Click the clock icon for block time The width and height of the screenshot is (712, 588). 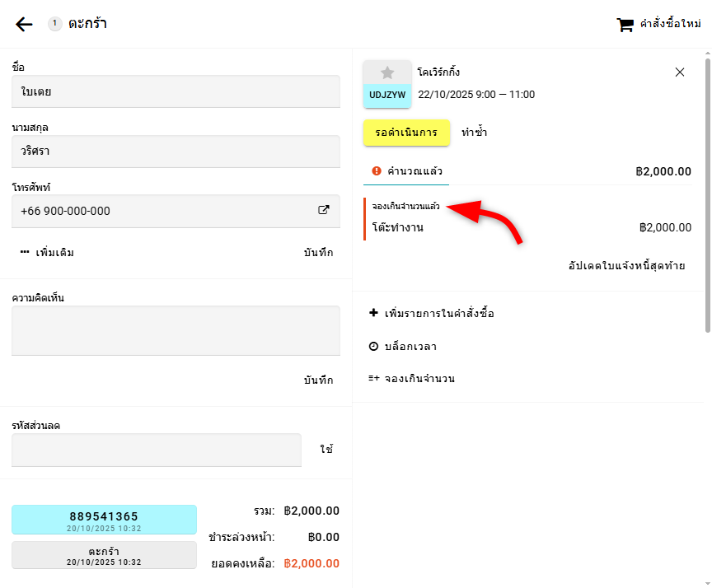pos(373,347)
